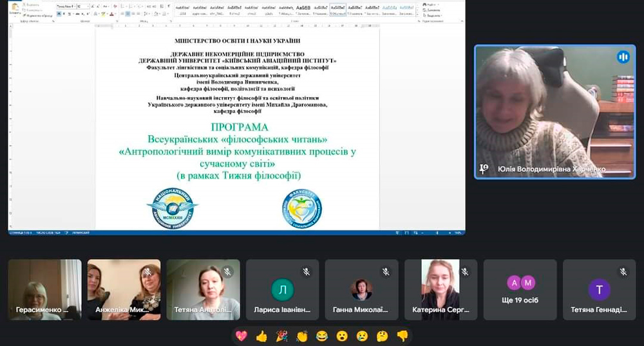Click the Decrease Indent icon
The width and height of the screenshot is (644, 346).
point(149,6)
